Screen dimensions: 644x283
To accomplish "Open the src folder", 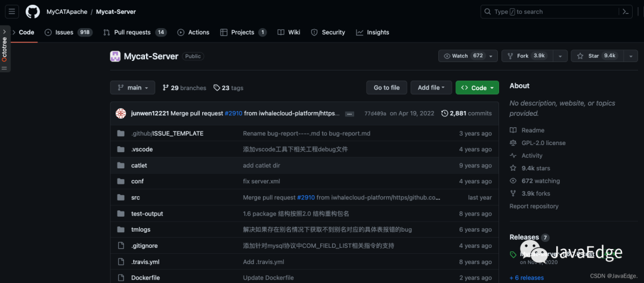I will pyautogui.click(x=135, y=198).
